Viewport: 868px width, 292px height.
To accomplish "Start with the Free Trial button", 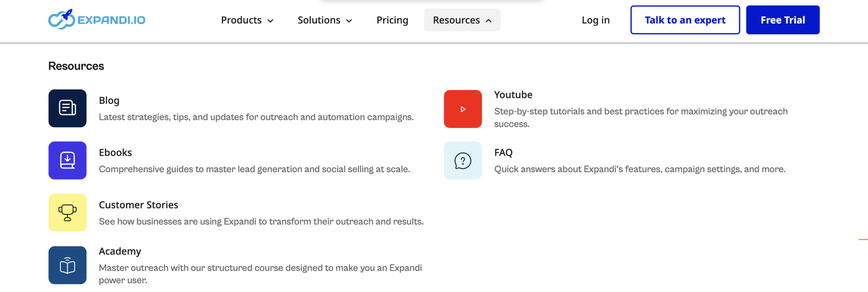I will coord(783,20).
